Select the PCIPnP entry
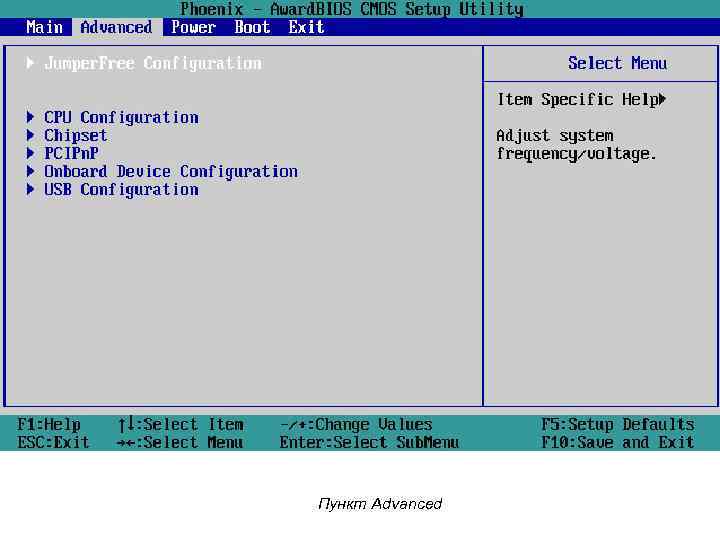720x540 pixels. [x=71, y=153]
